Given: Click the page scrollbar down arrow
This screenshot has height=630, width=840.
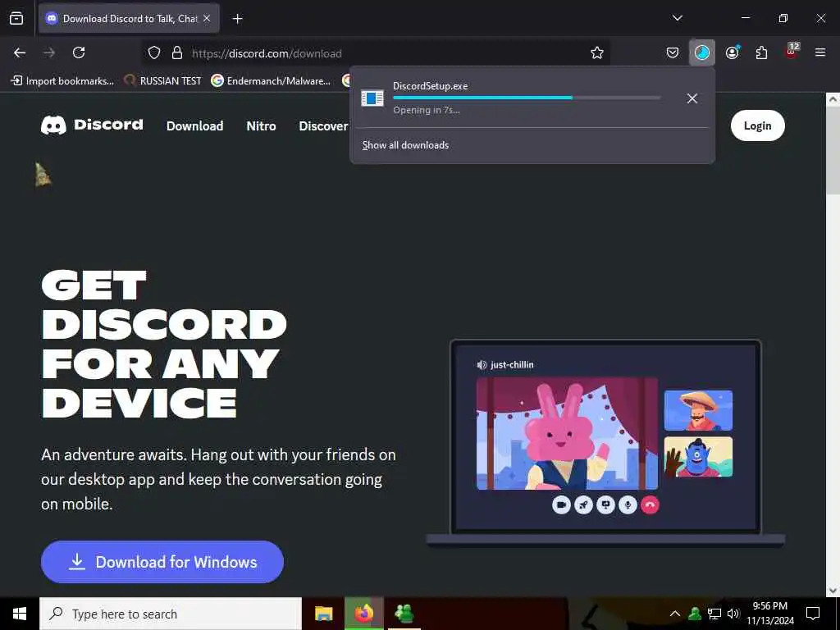Looking at the screenshot, I should [x=833, y=591].
